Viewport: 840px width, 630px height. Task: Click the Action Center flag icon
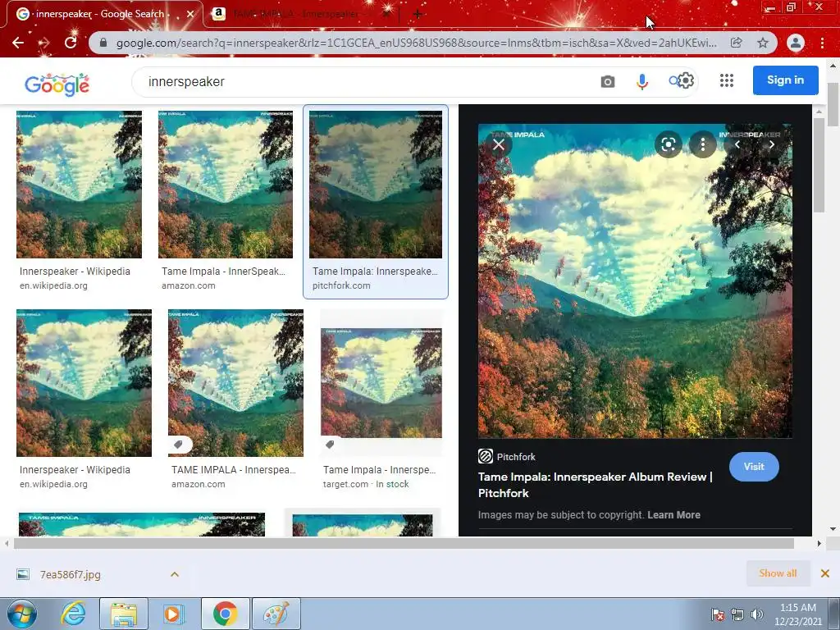[x=717, y=614]
